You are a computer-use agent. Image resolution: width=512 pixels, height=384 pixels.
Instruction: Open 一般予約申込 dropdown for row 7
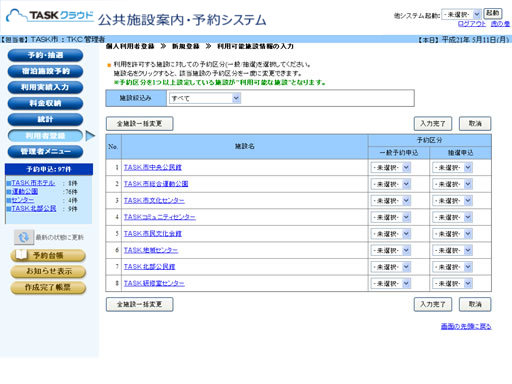point(390,267)
